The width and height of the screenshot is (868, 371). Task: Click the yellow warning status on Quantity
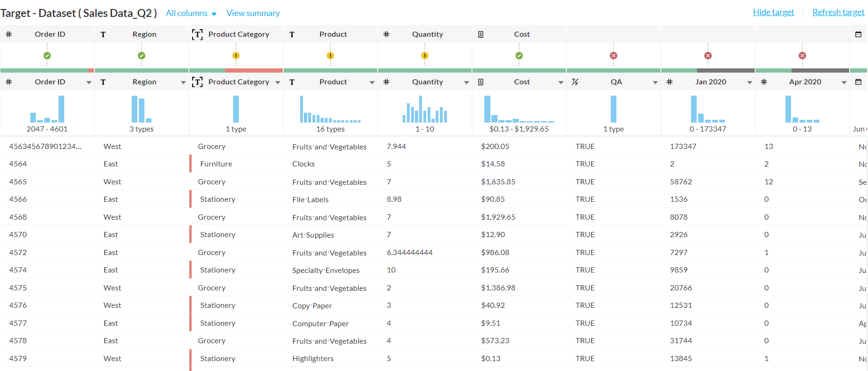pyautogui.click(x=425, y=56)
